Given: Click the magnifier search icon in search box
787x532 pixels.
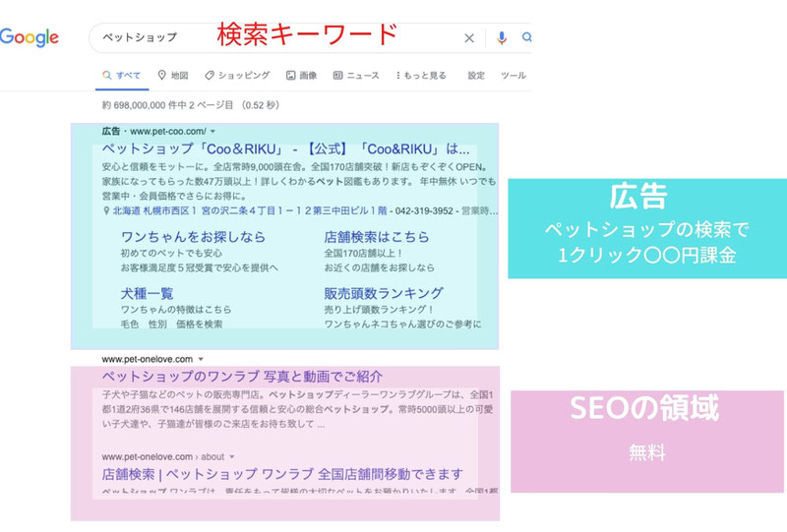Looking at the screenshot, I should point(526,37).
